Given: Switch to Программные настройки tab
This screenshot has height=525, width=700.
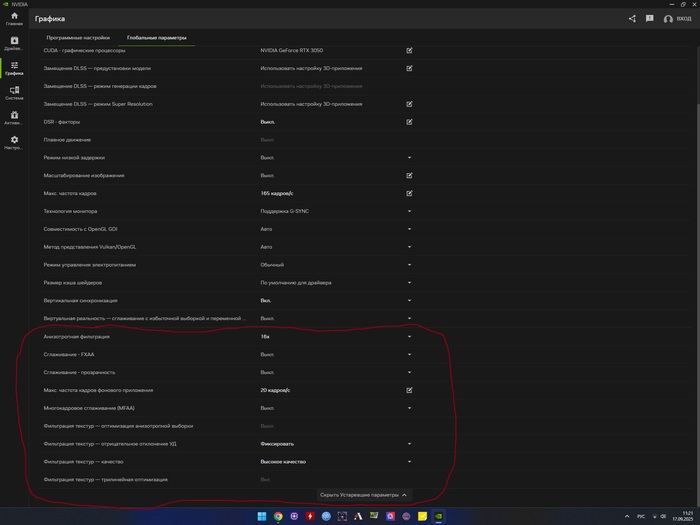Looking at the screenshot, I should tap(78, 38).
